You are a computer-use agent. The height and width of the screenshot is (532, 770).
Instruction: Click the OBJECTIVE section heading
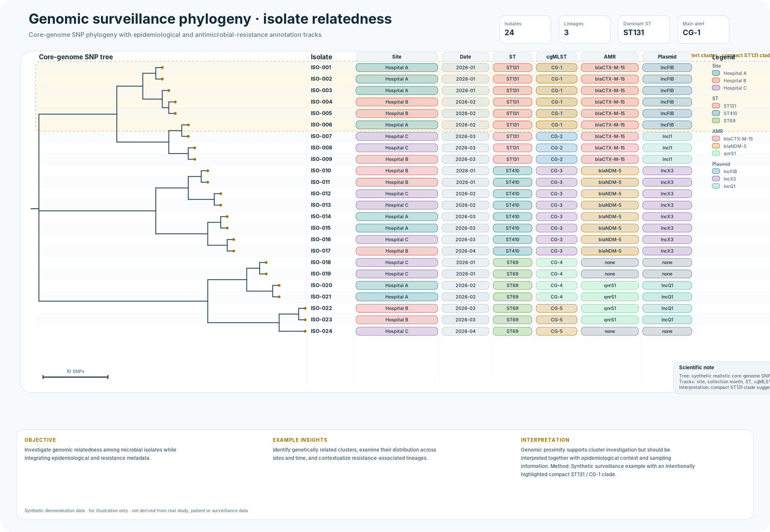tap(40, 440)
